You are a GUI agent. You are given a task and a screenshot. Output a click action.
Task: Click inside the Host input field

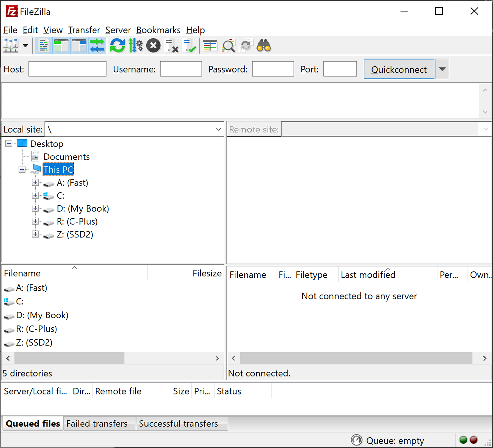67,69
